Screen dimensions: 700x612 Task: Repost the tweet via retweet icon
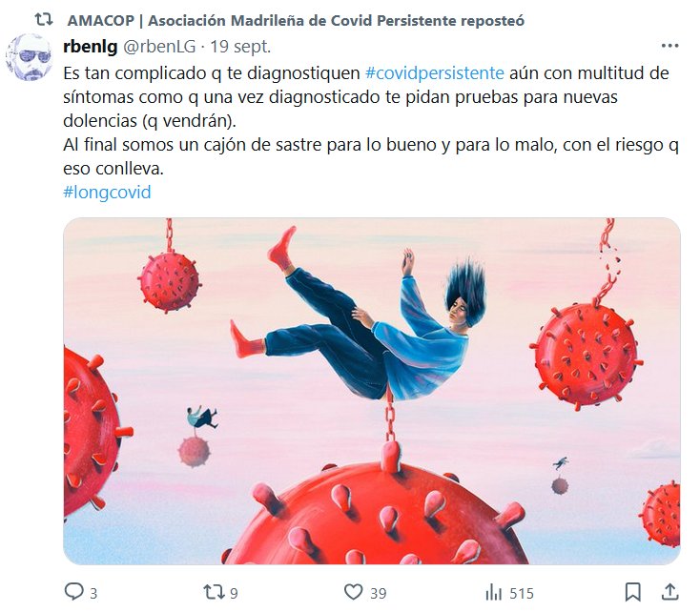click(x=213, y=592)
